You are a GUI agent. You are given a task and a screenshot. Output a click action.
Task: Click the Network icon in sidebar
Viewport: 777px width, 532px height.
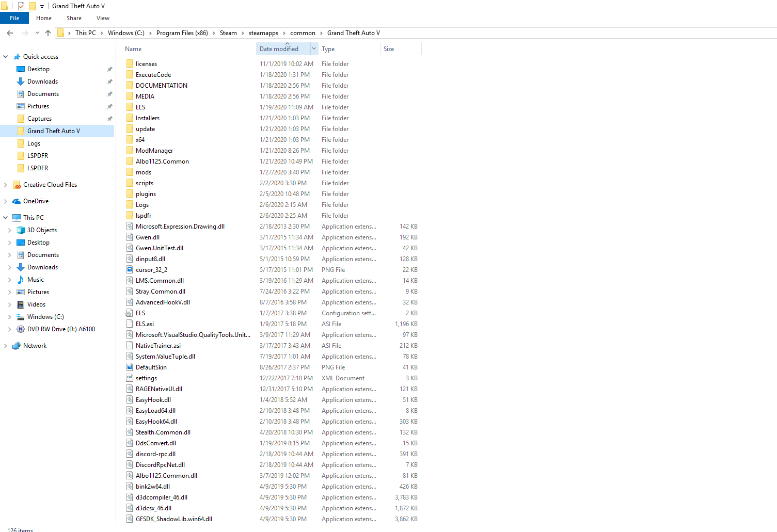tap(17, 346)
